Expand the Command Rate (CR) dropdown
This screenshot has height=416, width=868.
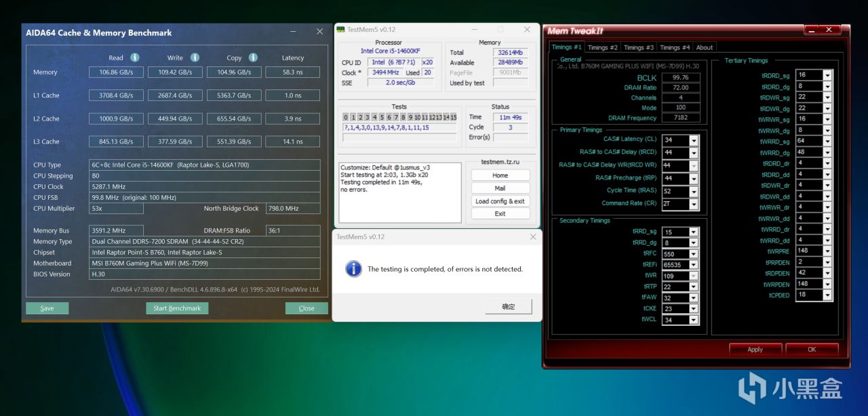(x=694, y=203)
